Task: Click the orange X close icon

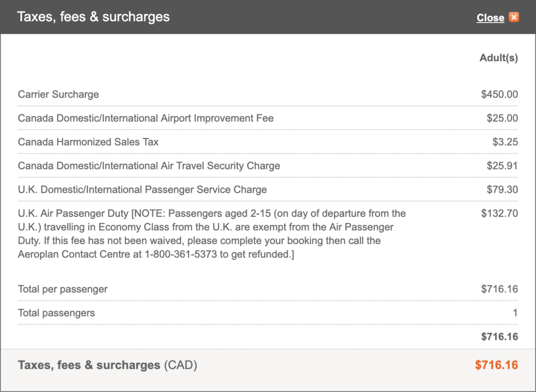Action: 514,17
